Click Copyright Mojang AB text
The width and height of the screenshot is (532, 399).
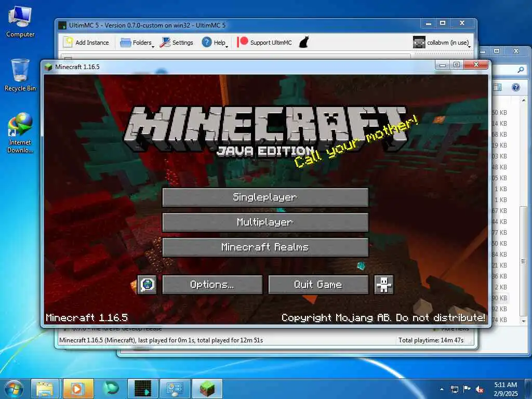click(x=383, y=317)
